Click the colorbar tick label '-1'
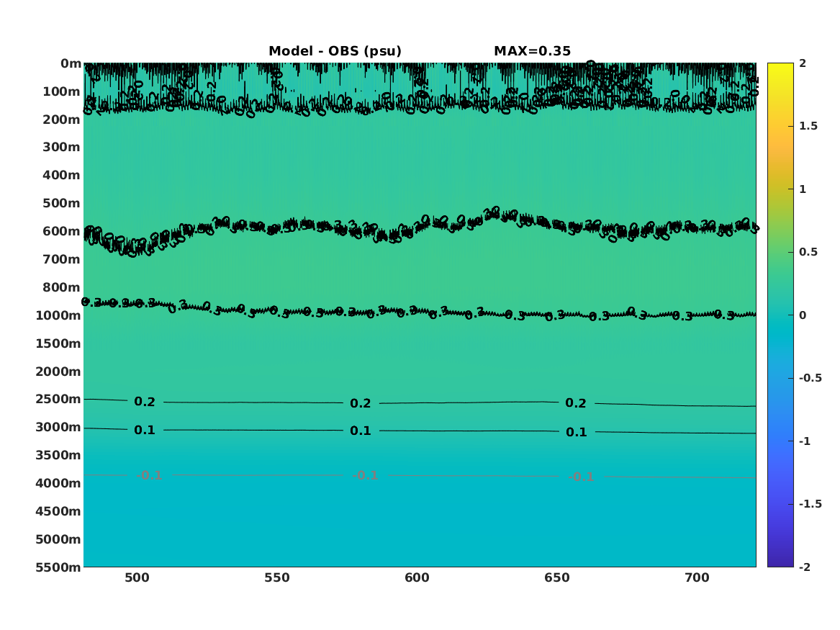840x630 pixels. 805,441
